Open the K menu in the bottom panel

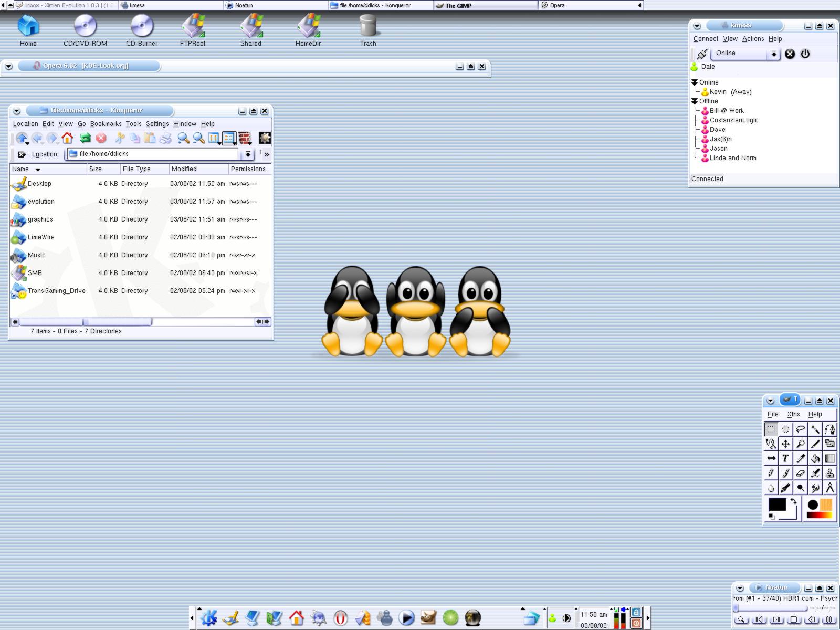click(x=208, y=618)
